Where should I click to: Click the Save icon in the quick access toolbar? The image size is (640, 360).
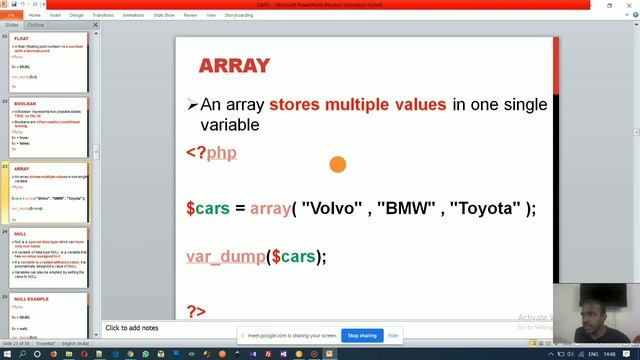14,4
